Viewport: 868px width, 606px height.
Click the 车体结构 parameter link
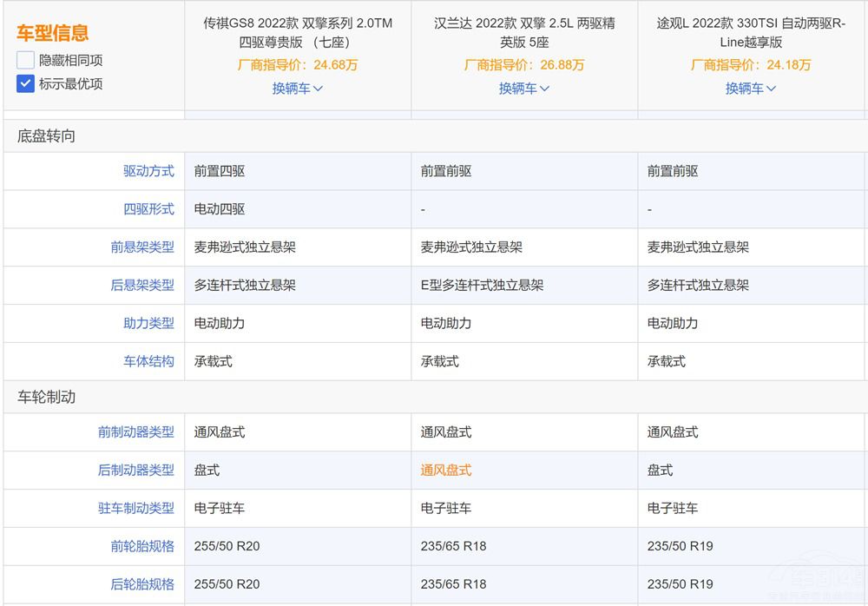click(x=148, y=361)
